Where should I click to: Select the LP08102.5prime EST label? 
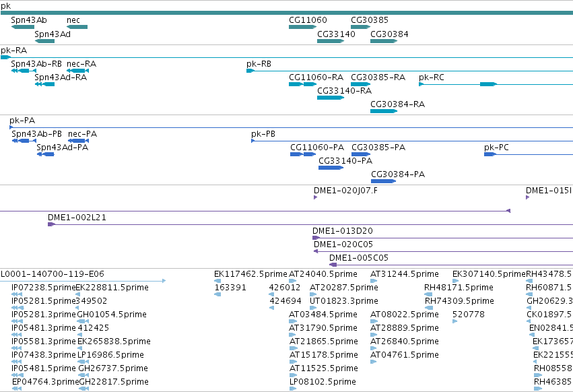pyautogui.click(x=323, y=382)
